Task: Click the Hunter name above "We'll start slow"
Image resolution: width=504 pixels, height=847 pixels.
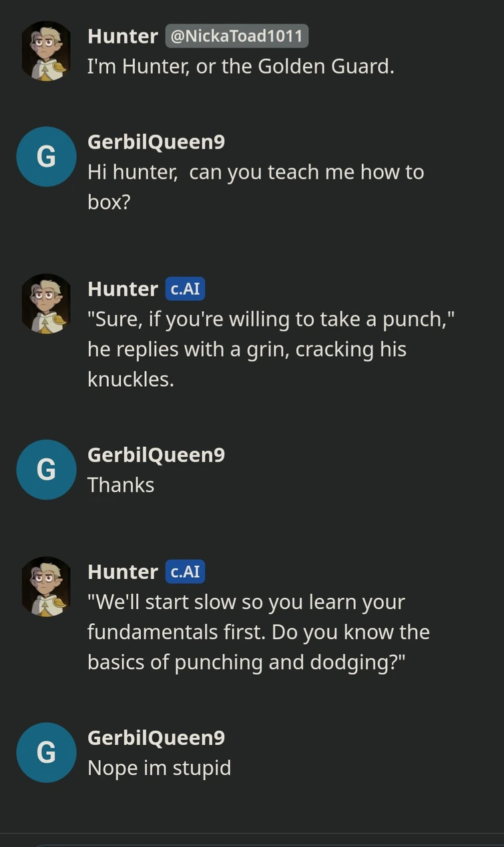Action: (122, 572)
